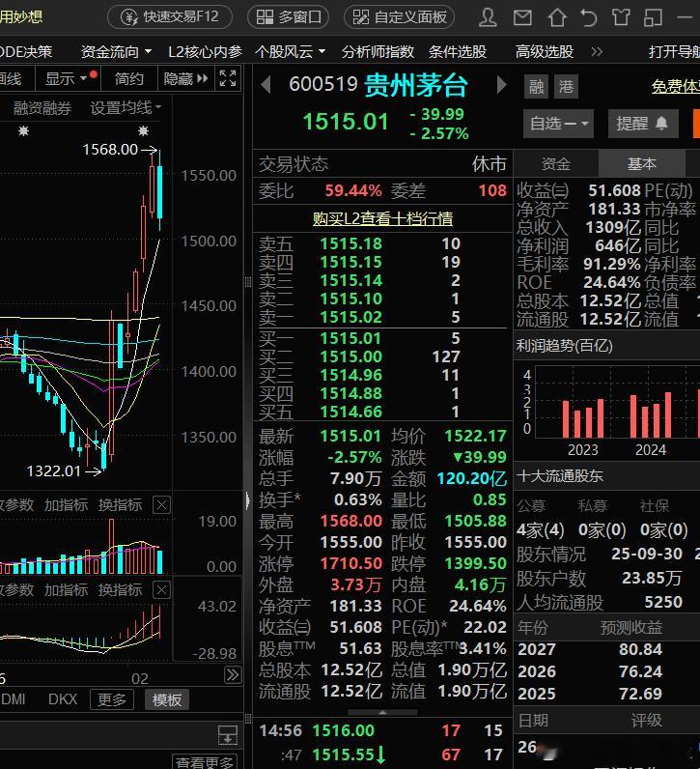Click the last candlestick on the K-line chart
700x769 pixels.
(x=160, y=189)
